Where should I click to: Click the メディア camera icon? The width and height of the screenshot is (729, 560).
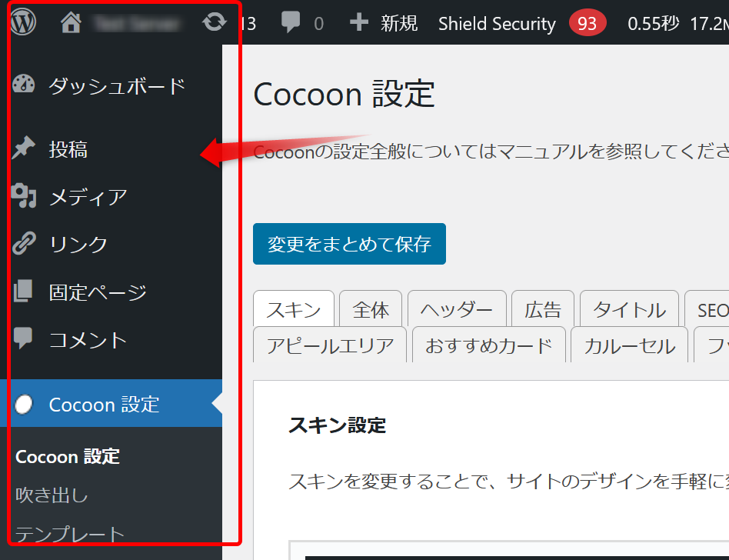[x=23, y=196]
